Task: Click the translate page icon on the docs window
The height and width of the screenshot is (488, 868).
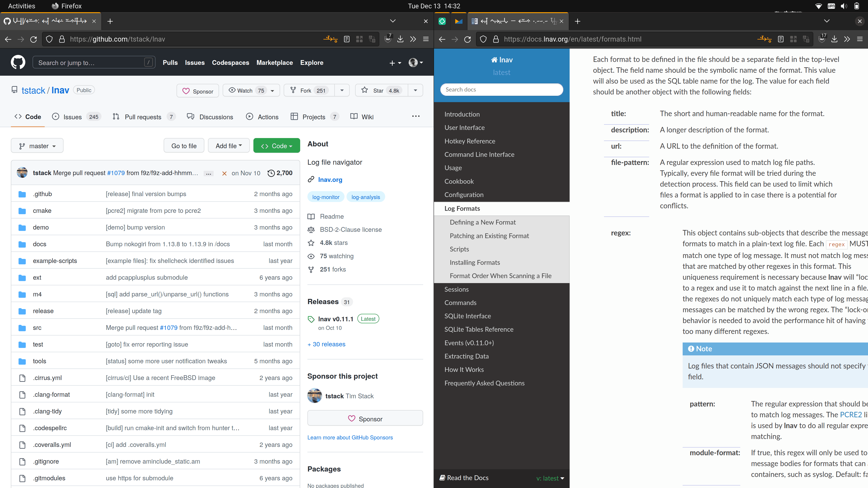Action: pyautogui.click(x=806, y=39)
